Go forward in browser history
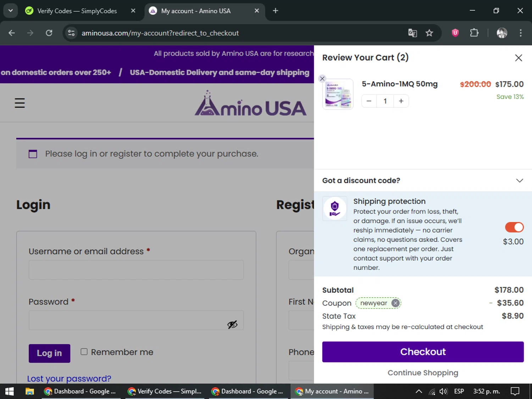This screenshot has width=532, height=399. point(30,33)
